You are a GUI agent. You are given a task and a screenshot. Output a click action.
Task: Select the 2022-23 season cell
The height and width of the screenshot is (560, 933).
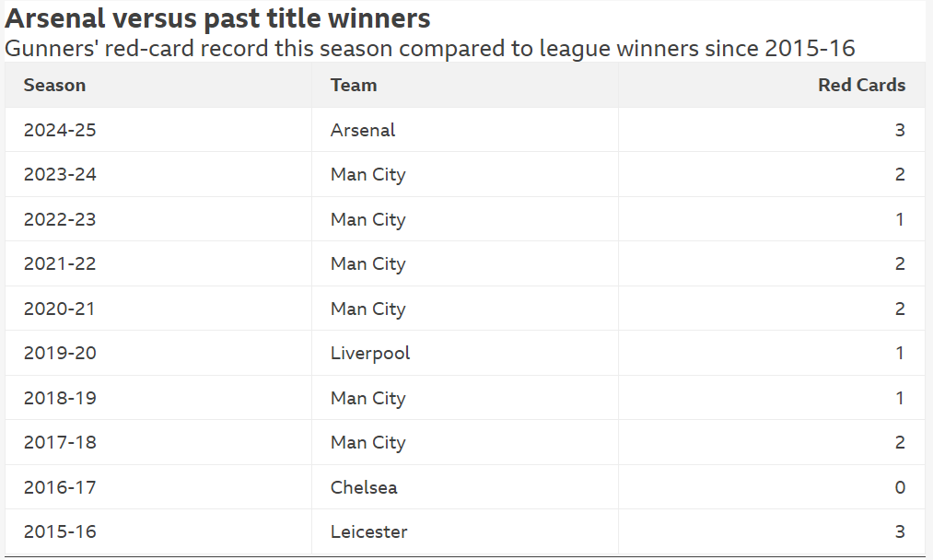pyautogui.click(x=60, y=219)
